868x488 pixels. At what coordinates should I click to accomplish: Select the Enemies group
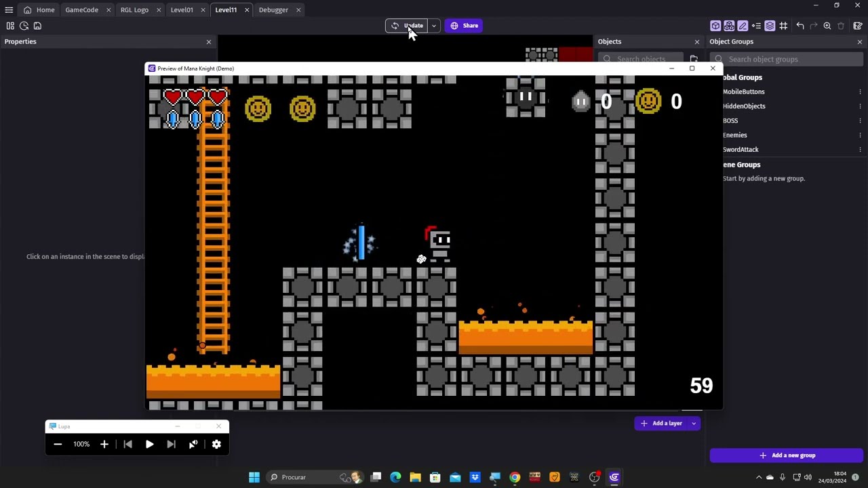click(x=734, y=135)
